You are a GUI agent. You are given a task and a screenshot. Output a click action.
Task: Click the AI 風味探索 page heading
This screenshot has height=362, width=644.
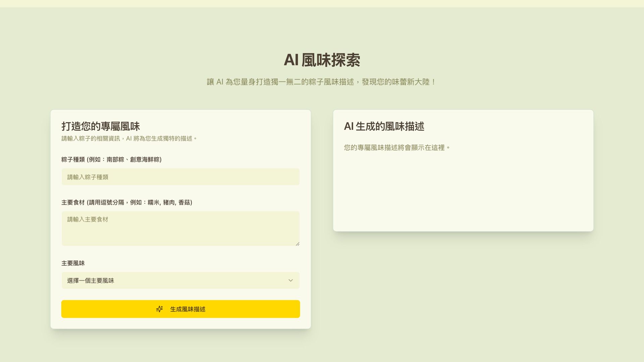click(x=322, y=60)
